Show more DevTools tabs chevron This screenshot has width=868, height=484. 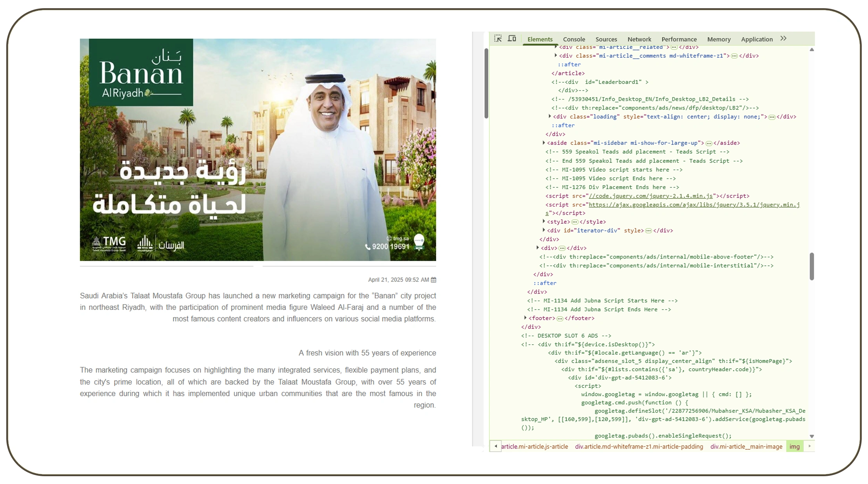[783, 39]
